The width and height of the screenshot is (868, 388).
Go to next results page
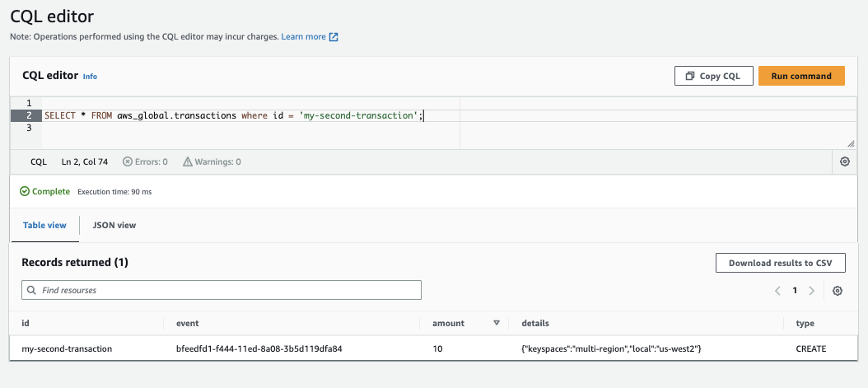[x=812, y=291]
